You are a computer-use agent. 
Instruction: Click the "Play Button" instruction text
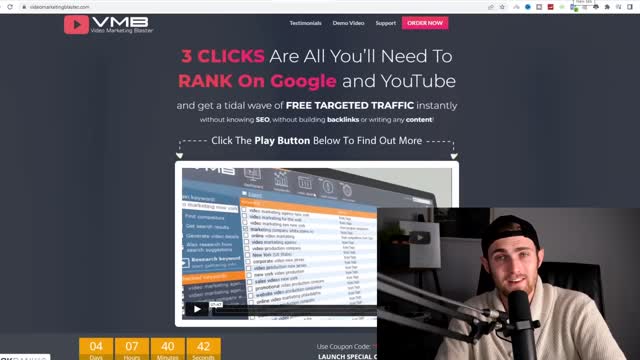(282, 141)
